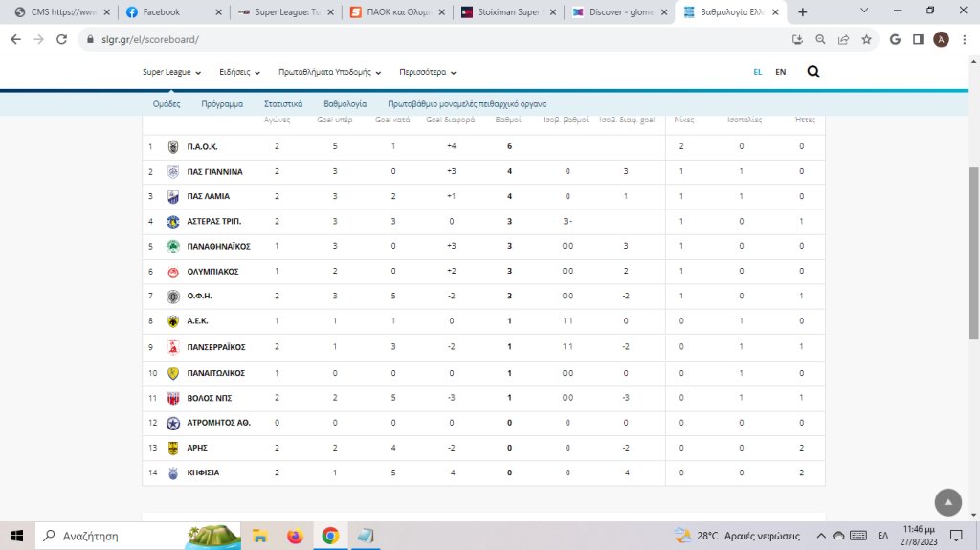Bookmark this page with star icon
Image resolution: width=980 pixels, height=550 pixels.
866,39
